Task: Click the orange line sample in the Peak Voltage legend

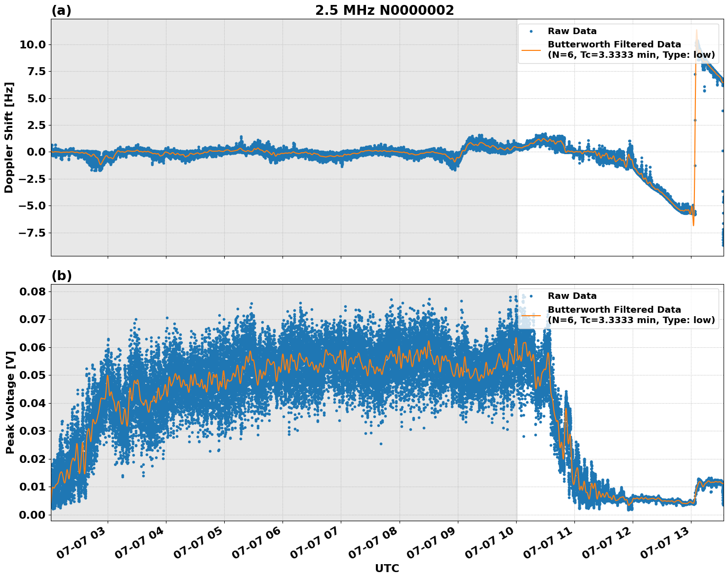Action: [531, 315]
